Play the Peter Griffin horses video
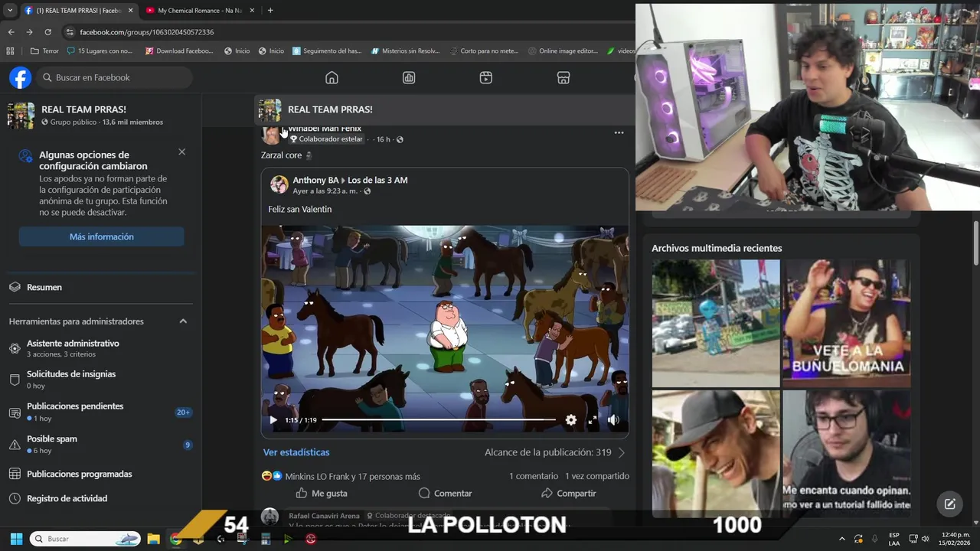This screenshot has height=551, width=980. 273,419
